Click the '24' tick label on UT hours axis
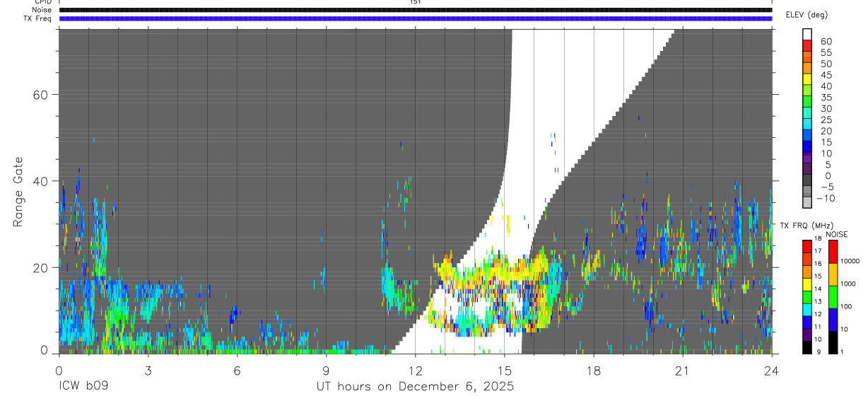Image resolution: width=868 pixels, height=401 pixels. click(771, 371)
